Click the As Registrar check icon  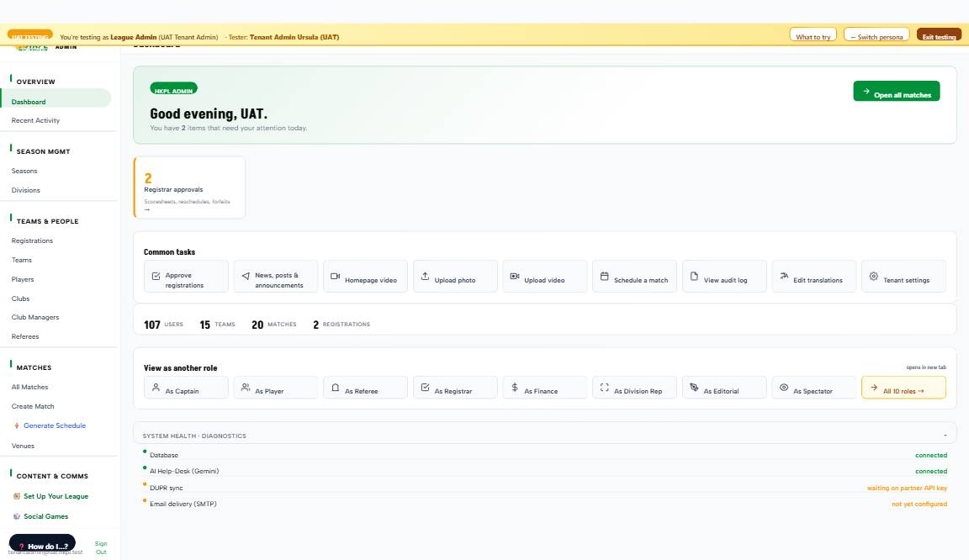tap(425, 387)
